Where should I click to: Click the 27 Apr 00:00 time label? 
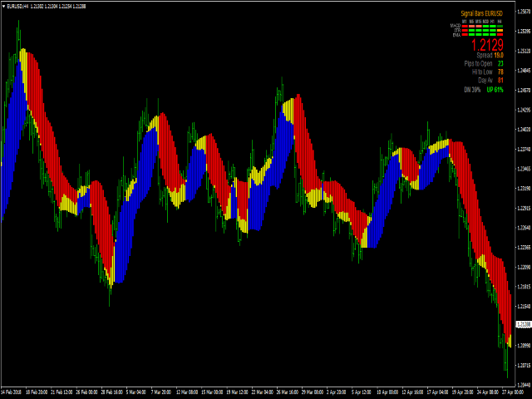513,392
